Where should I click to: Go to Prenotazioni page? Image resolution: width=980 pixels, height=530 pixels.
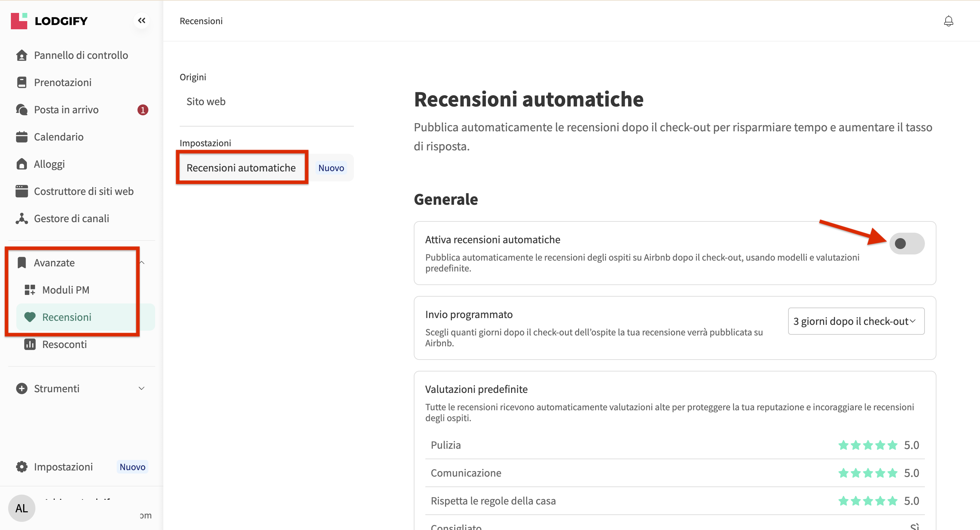pyautogui.click(x=63, y=83)
